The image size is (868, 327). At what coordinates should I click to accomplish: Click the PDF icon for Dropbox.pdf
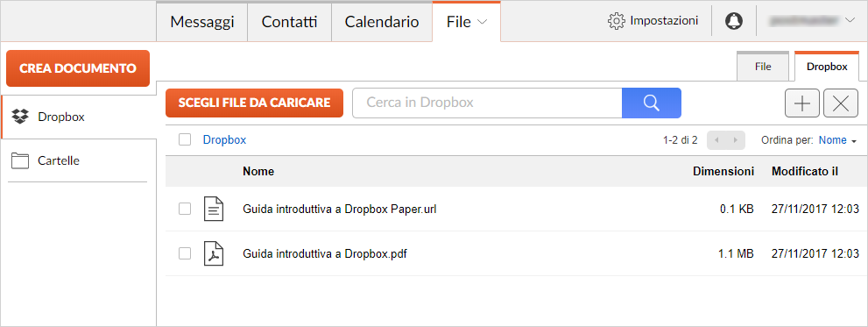click(214, 254)
